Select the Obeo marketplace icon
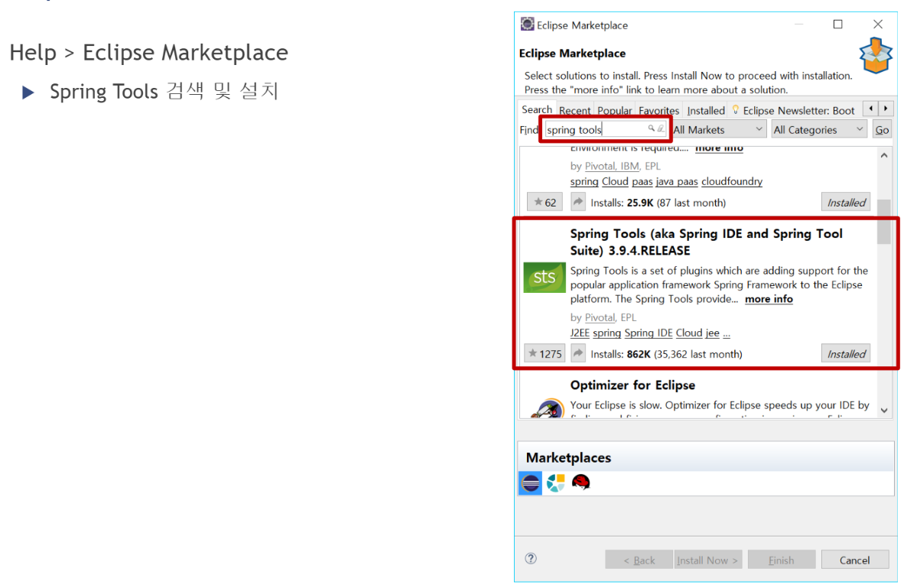Image resolution: width=907 pixels, height=588 pixels. tap(556, 482)
